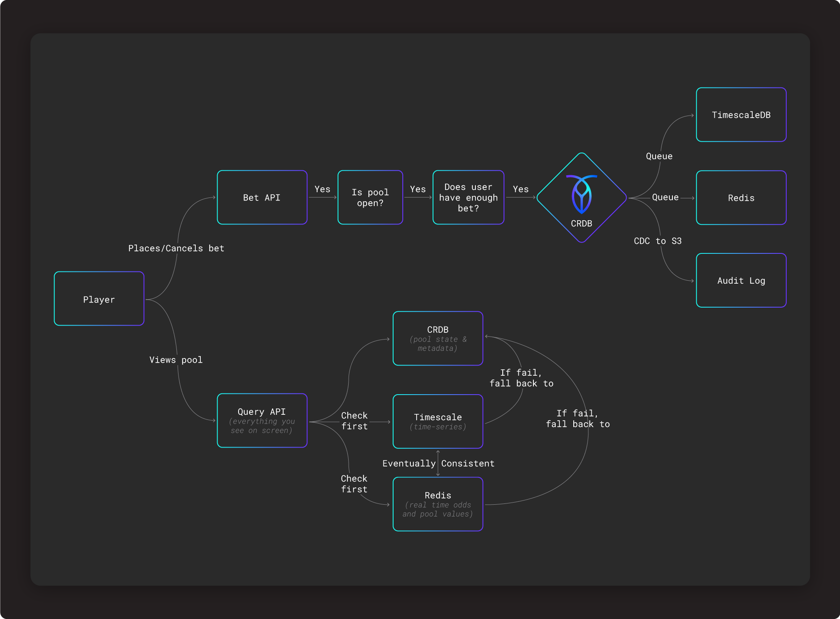Click Queue label leading to TimescaleDB
Screen dimensions: 840x619
(x=659, y=156)
